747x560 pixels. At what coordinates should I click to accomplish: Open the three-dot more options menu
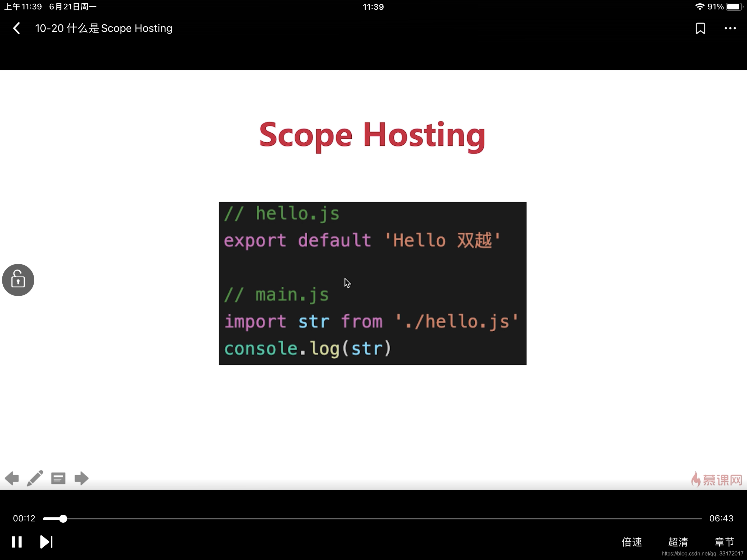(x=730, y=28)
